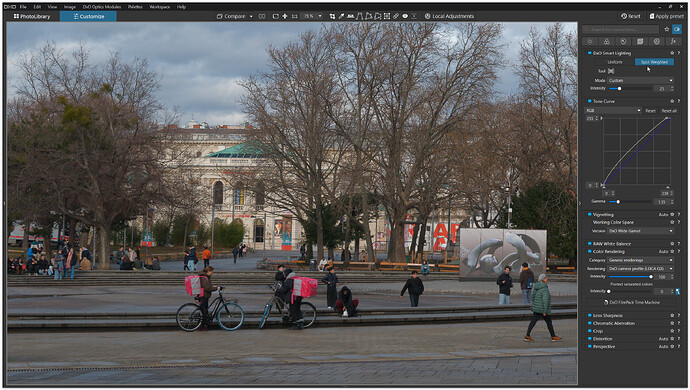Click the Smart Lighting spot-weighted Tool icon

coord(611,71)
